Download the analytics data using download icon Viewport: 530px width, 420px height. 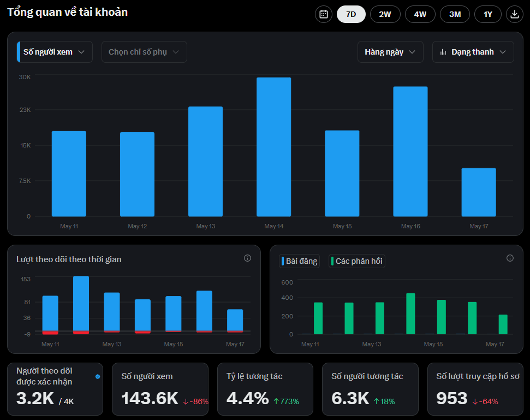[515, 14]
